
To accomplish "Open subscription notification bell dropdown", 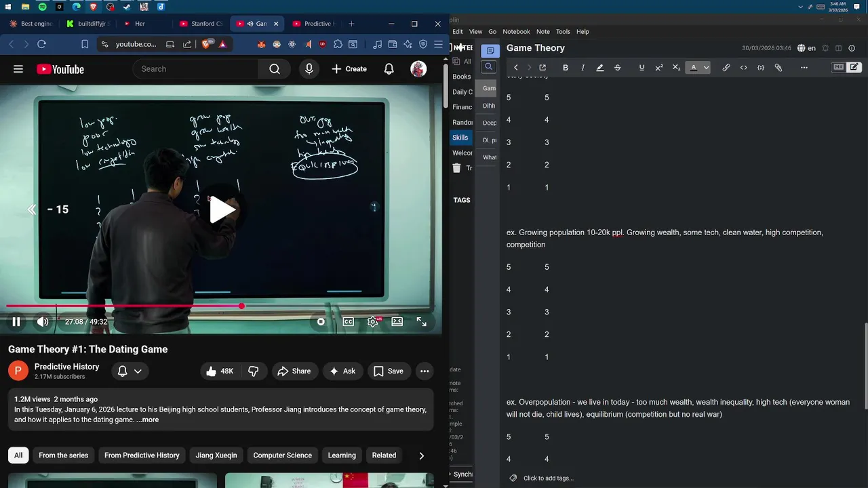I will [x=130, y=371].
